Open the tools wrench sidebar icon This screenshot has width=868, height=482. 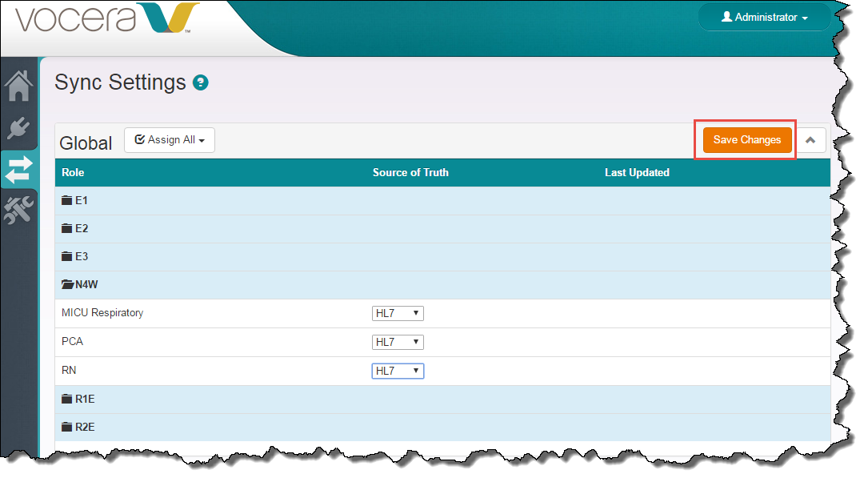(19, 209)
